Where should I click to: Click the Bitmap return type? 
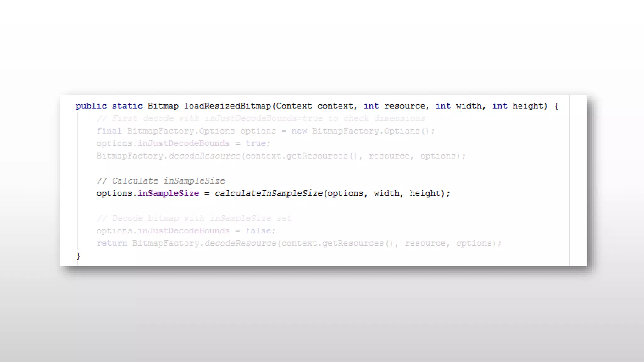163,106
